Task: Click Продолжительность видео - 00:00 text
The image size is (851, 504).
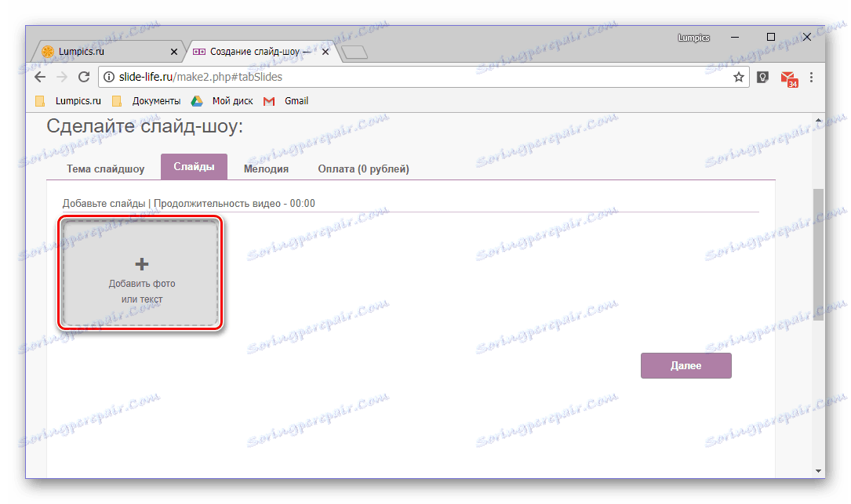Action: [x=235, y=204]
